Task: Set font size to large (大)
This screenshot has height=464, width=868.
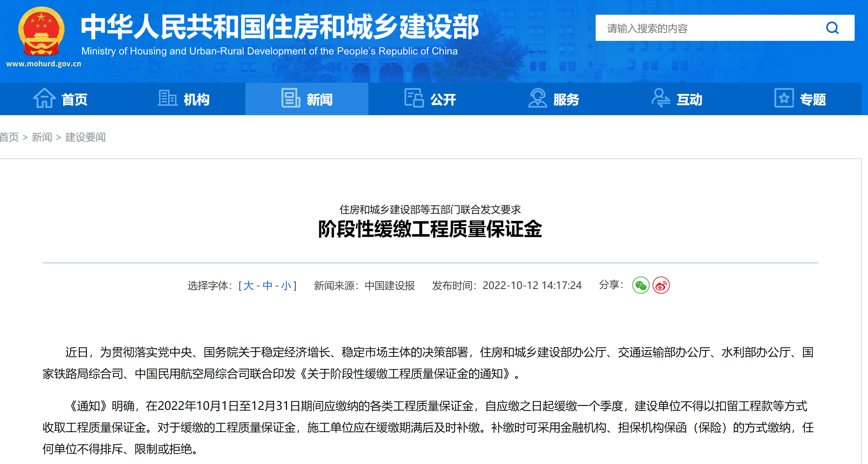Action: [248, 286]
